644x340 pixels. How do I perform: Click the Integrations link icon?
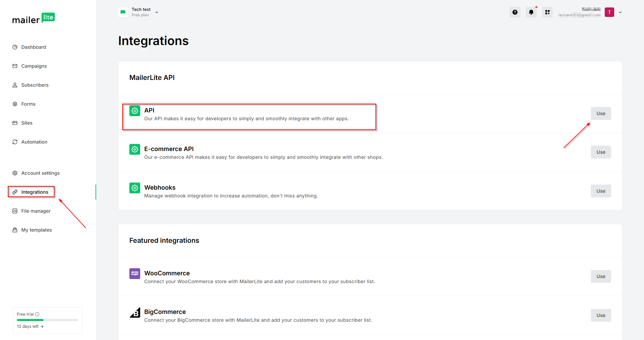pyautogui.click(x=15, y=192)
